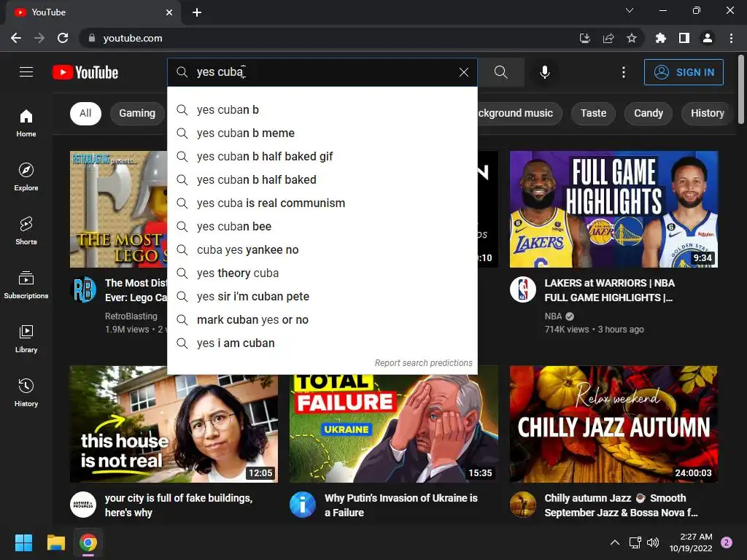Open Library in the sidebar
The image size is (747, 560).
(x=26, y=338)
